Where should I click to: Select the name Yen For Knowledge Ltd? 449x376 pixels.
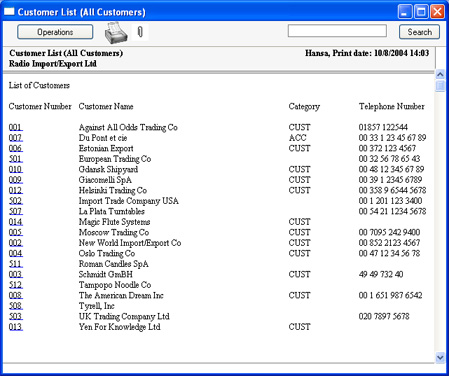point(119,327)
